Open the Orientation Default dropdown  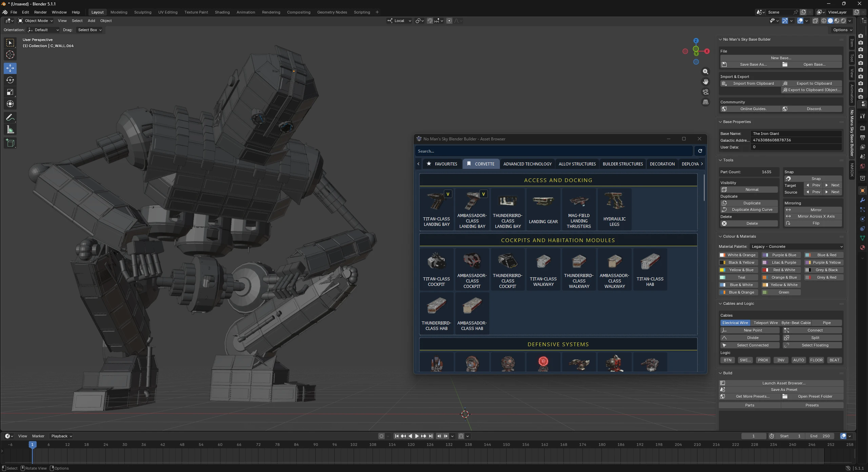click(x=43, y=30)
